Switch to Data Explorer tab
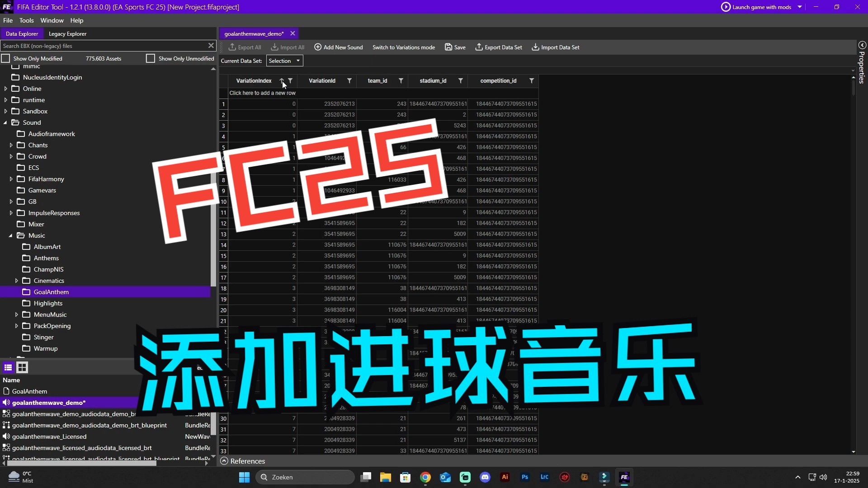 click(22, 34)
